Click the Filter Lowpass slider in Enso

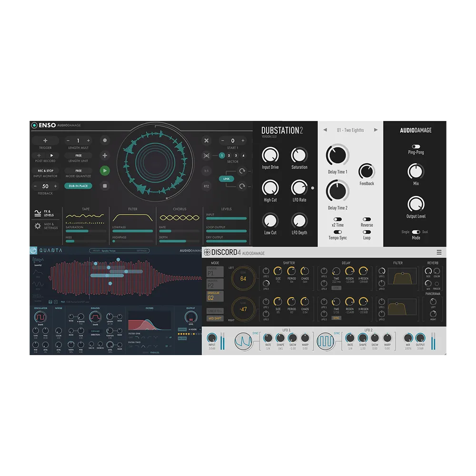pos(133,231)
